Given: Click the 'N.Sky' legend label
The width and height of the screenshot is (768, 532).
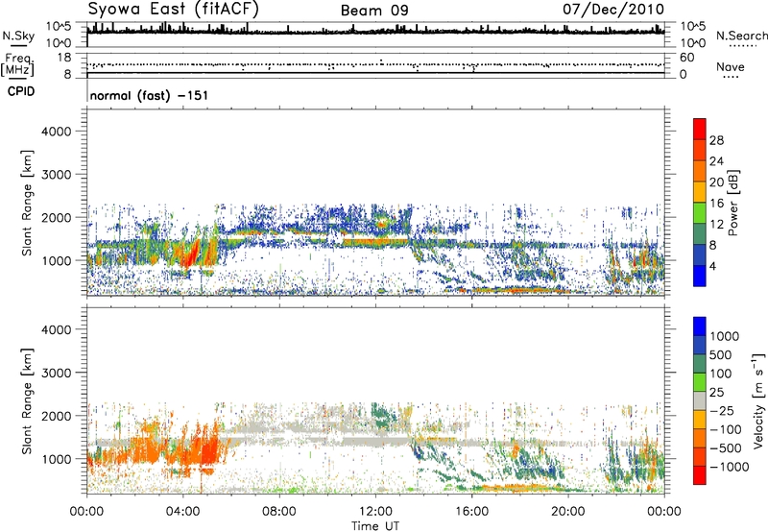Looking at the screenshot, I should 18,36.
